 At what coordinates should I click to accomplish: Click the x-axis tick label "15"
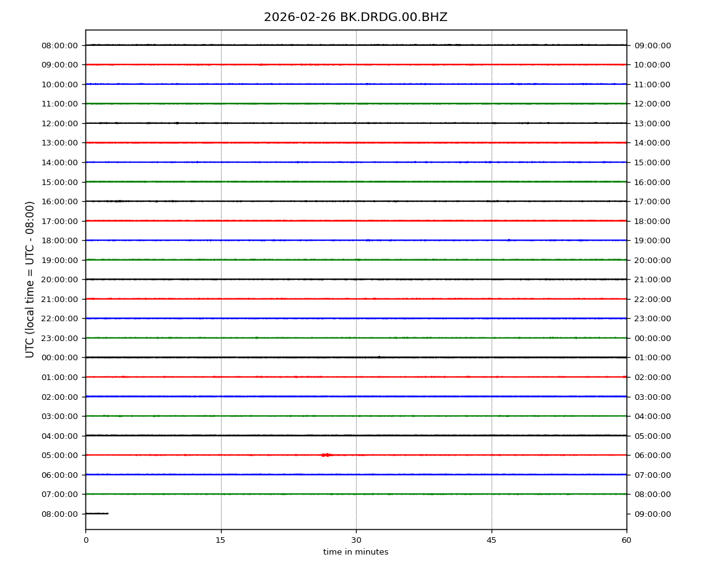220,540
